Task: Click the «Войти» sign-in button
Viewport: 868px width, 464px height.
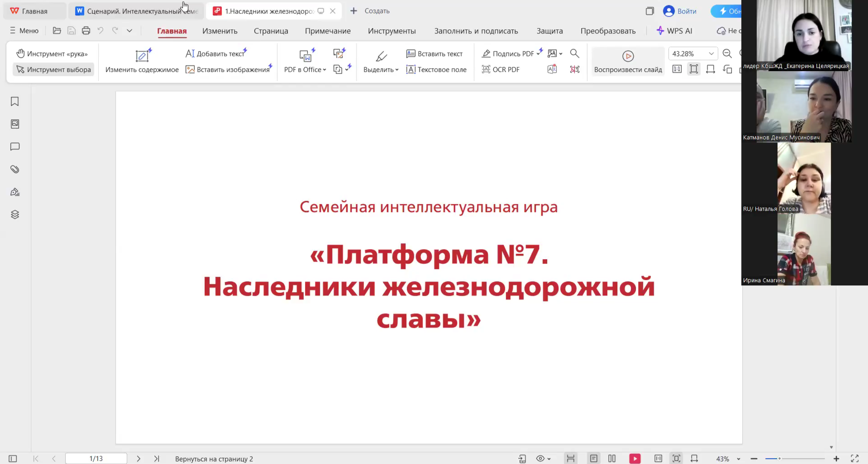Action: tap(680, 11)
